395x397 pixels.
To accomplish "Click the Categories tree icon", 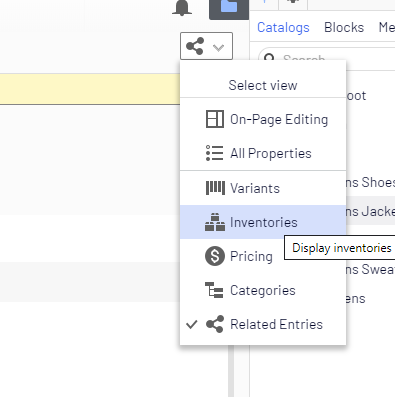I will (214, 290).
